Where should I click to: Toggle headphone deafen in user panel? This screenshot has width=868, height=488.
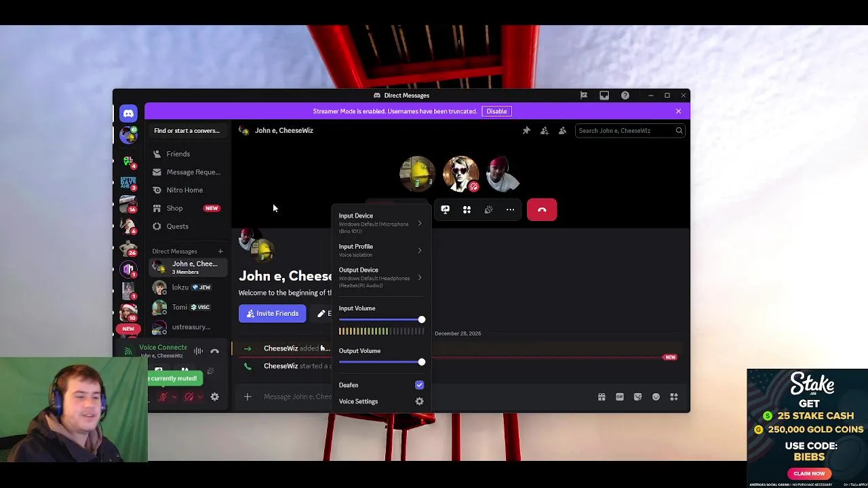pyautogui.click(x=189, y=397)
